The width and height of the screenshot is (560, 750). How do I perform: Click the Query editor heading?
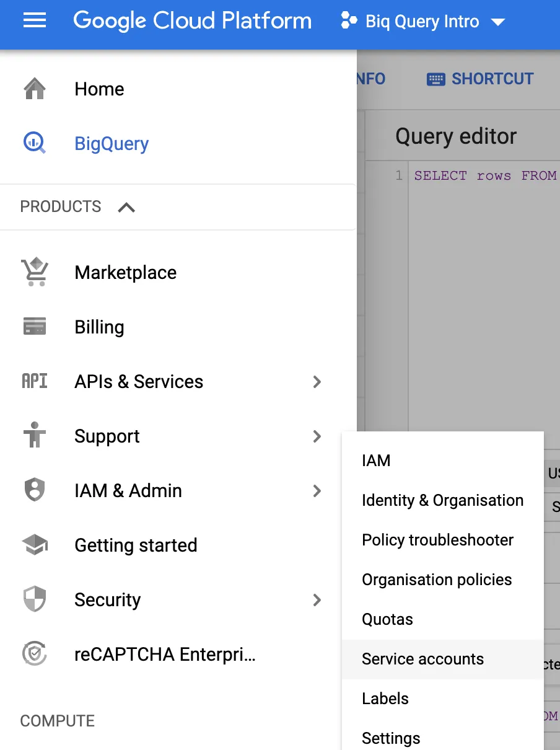click(x=456, y=136)
